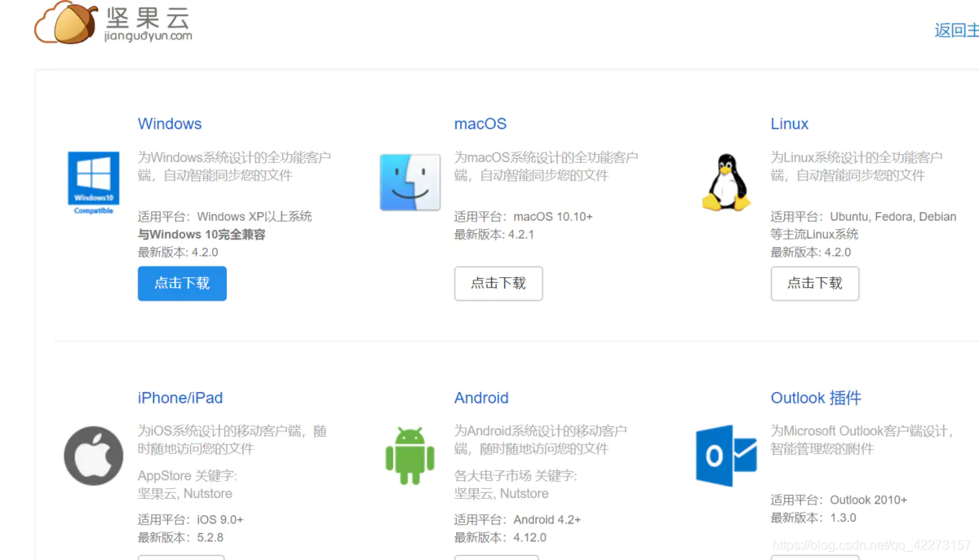Click the text '最新版本: 4.2.1'
The image size is (979, 560).
[494, 235]
